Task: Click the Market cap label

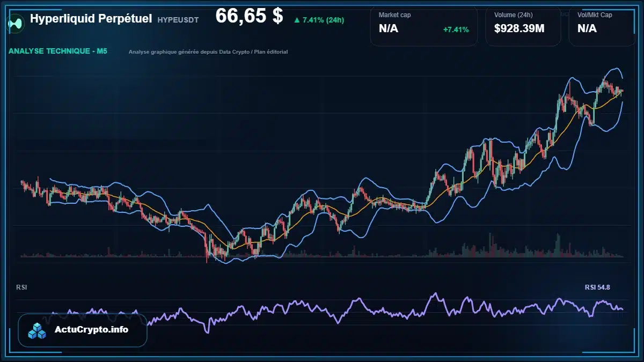Action: coord(394,15)
